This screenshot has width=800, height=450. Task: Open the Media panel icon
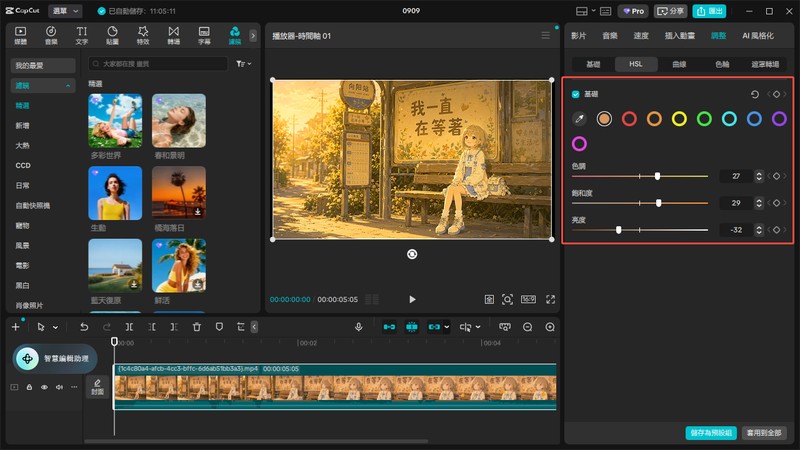tap(20, 35)
